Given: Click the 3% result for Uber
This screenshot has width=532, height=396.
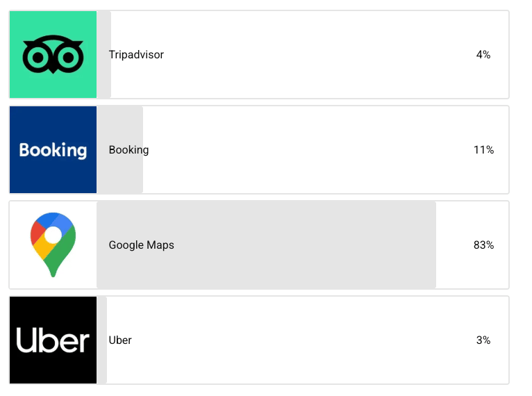Looking at the screenshot, I should [x=483, y=340].
